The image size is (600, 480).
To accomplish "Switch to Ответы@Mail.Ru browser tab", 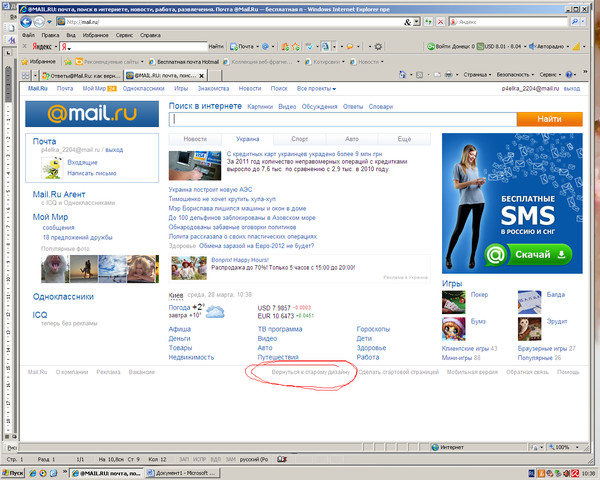I will [82, 75].
